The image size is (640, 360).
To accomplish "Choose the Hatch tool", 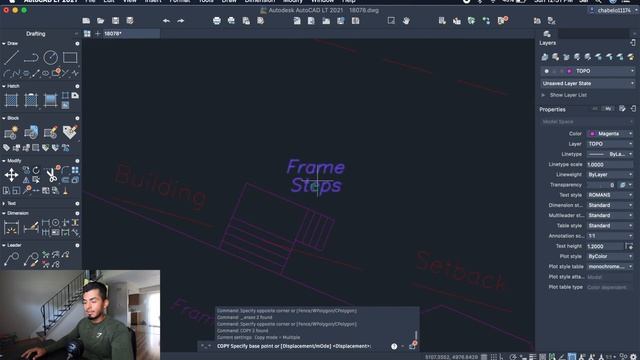I will [11, 100].
